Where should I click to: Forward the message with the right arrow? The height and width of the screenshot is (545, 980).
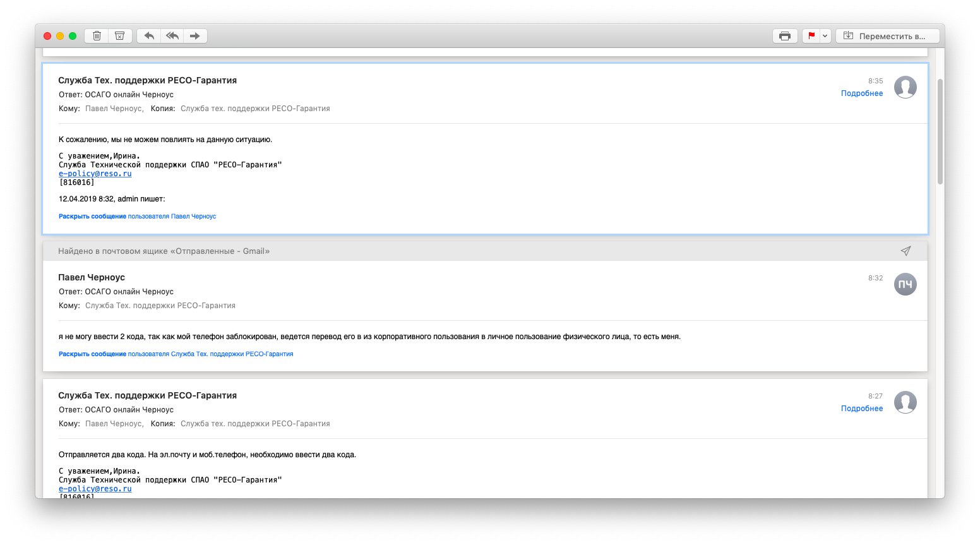coord(195,36)
